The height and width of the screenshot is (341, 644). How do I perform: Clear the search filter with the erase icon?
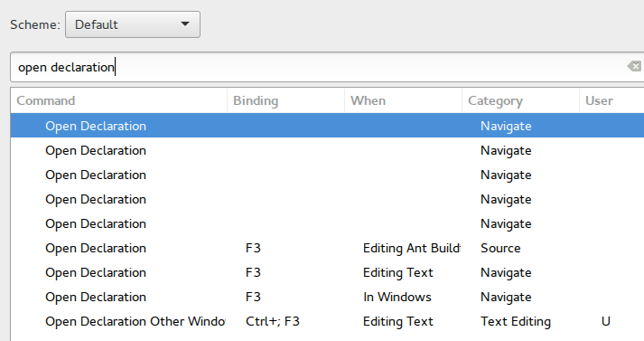(x=634, y=66)
